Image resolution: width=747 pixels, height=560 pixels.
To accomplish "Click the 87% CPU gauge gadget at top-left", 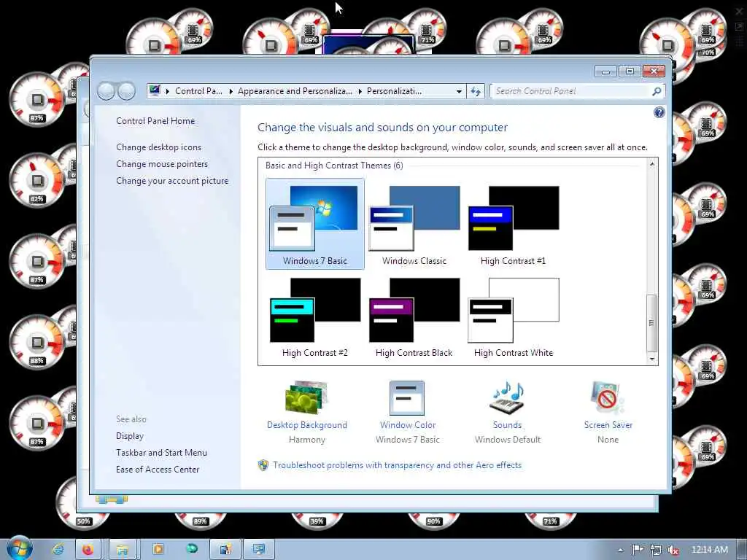I will point(37,99).
